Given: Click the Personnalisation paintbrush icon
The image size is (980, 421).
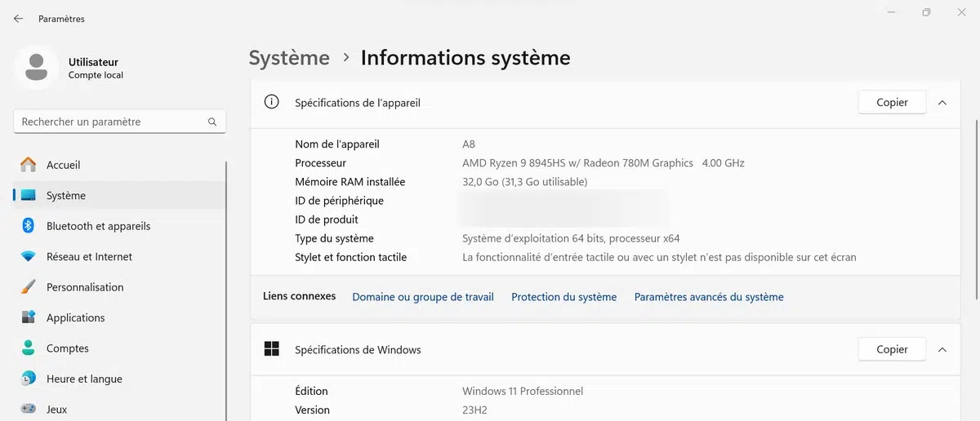Looking at the screenshot, I should [x=29, y=287].
